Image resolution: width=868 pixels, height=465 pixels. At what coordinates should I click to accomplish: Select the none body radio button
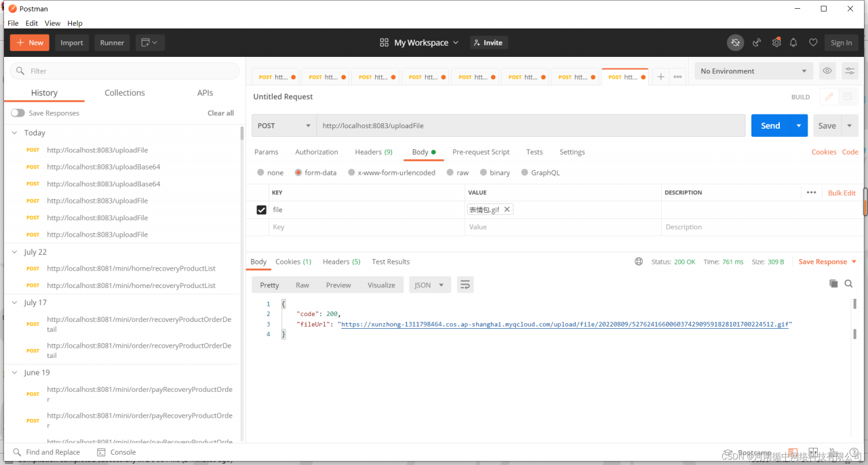pos(261,172)
